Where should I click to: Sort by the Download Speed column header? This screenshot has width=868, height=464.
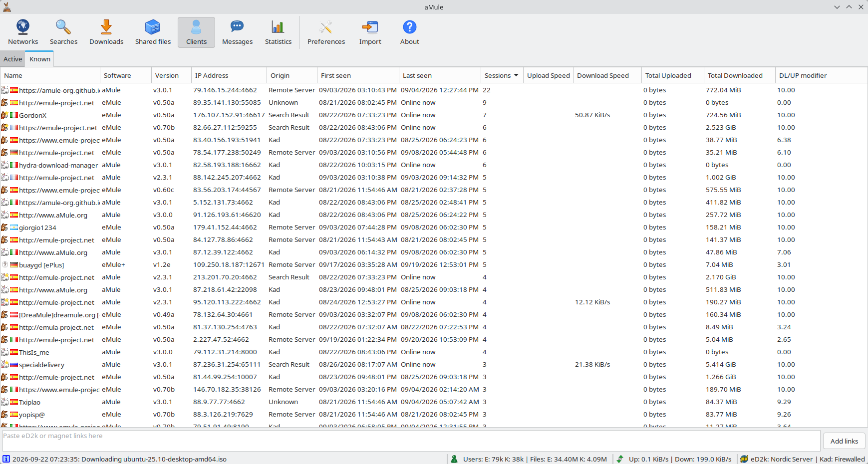[x=607, y=75]
